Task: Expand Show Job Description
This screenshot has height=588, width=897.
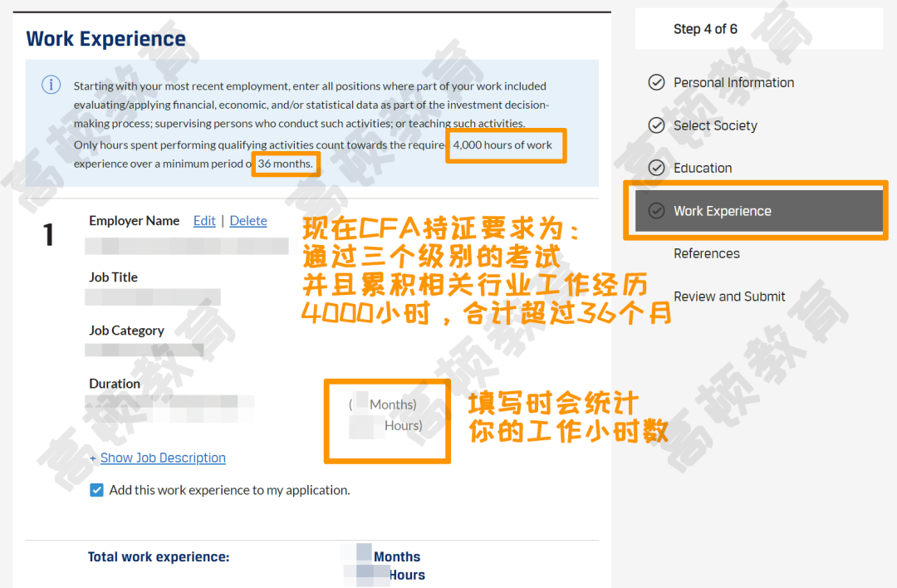Action: coord(162,458)
